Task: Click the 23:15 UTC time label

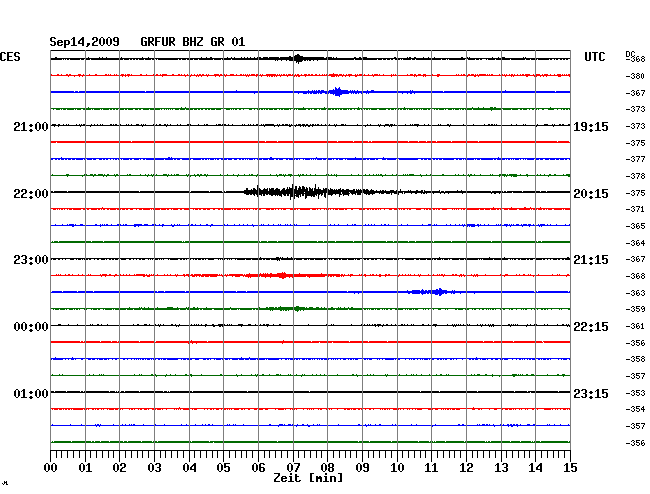Action: coord(591,393)
